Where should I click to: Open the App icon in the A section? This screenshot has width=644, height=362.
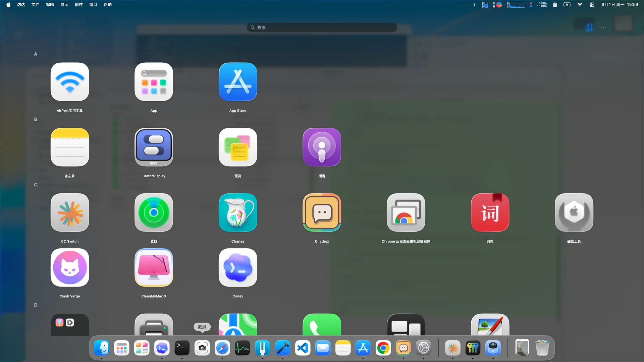[x=154, y=82]
